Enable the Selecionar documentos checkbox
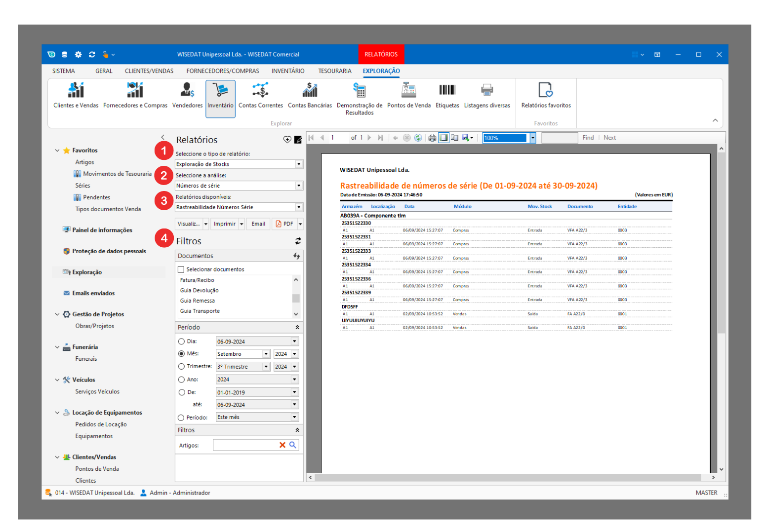The height and width of the screenshot is (532, 765). point(181,269)
